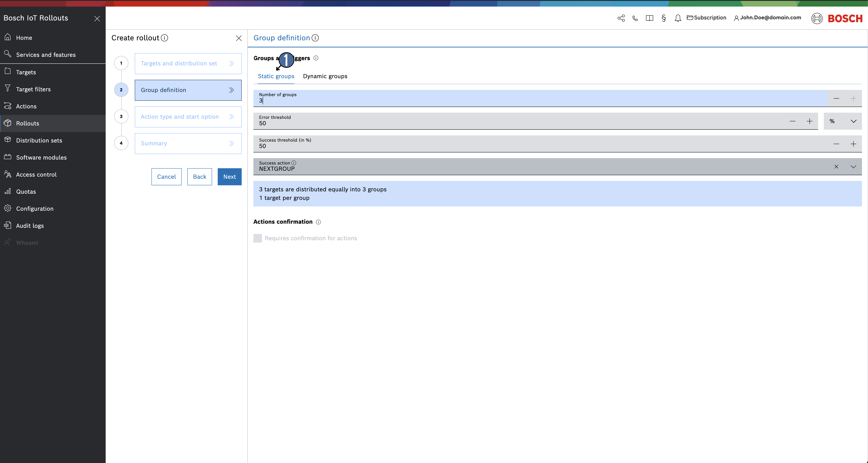Click the Bosch logo

pos(837,18)
